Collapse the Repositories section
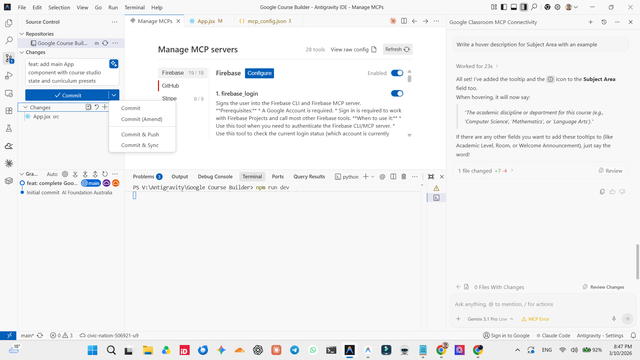Viewport: 640px width, 360px height. (x=22, y=34)
